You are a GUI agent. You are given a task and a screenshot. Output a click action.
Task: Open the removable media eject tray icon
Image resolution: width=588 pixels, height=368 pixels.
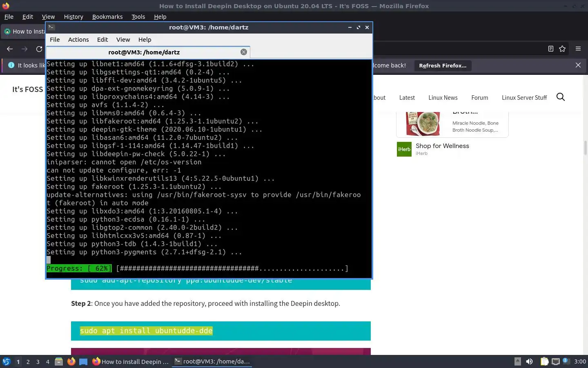[517, 361]
